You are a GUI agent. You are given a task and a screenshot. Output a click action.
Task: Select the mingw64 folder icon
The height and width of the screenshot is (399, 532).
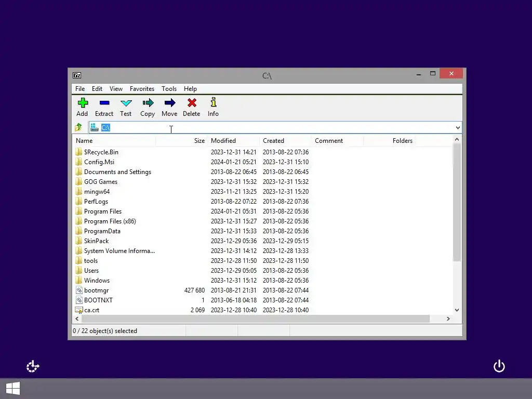pos(79,191)
